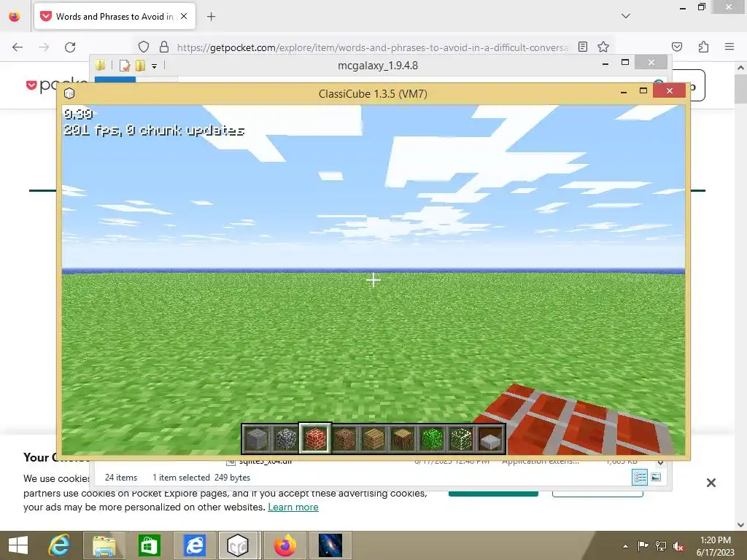747x560 pixels.
Task: Save to Pocket toolbar icon
Action: pos(677,47)
